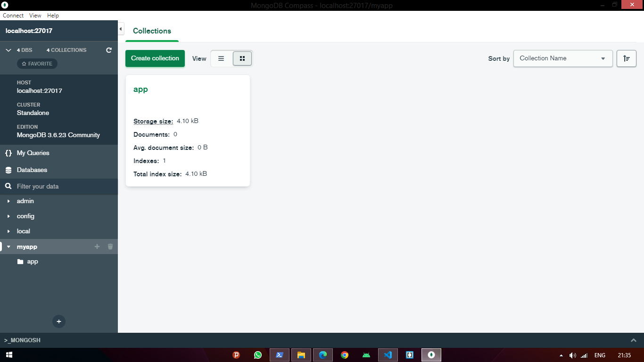
Task: Click the Total index size value 4.10 kB
Action: click(196, 174)
